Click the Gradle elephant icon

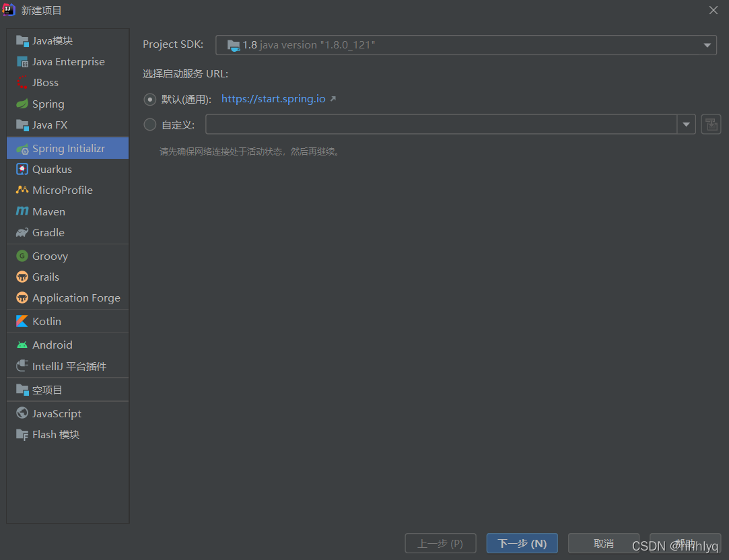click(22, 232)
